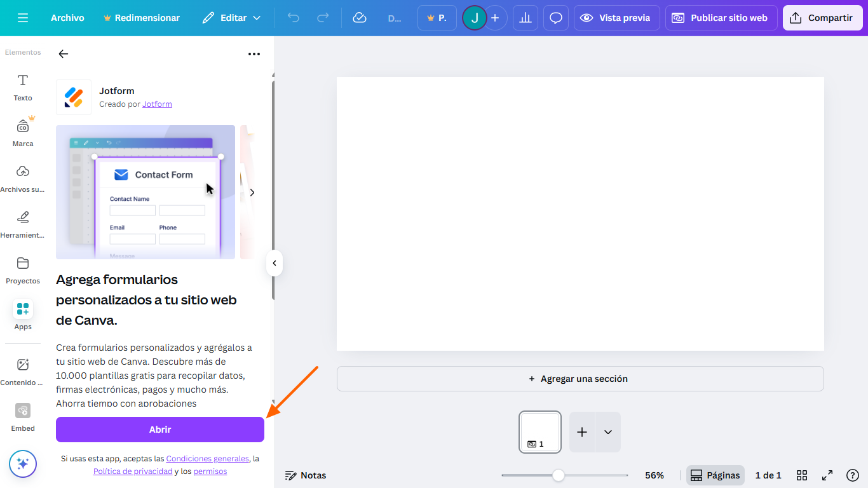Open the Apps panel
The width and height of the screenshot is (868, 488).
point(23,316)
